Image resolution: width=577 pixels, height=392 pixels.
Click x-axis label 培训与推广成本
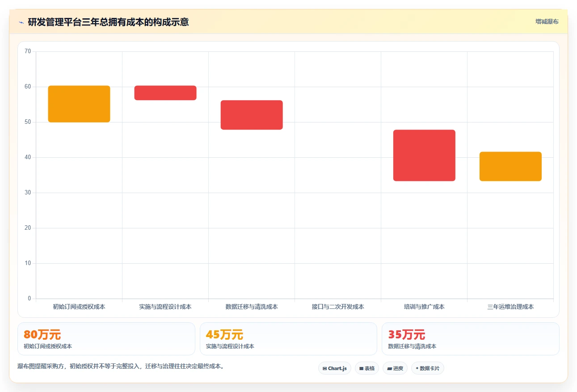[x=424, y=307]
